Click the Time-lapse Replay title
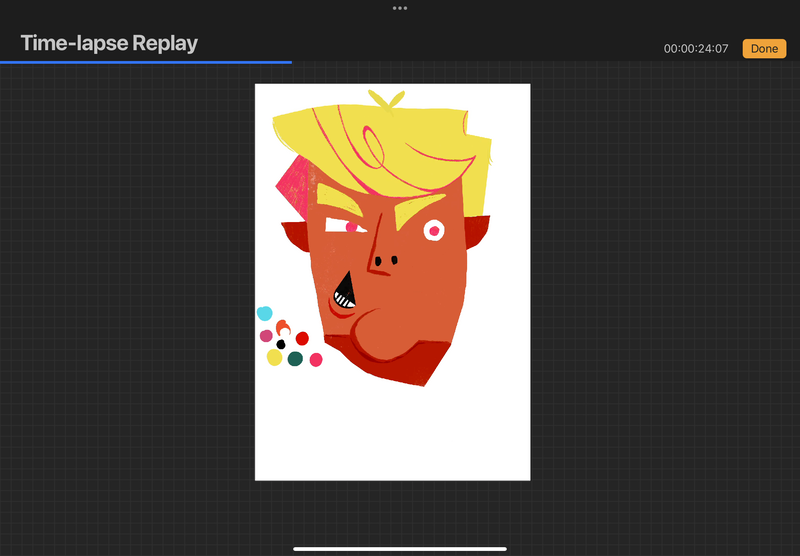Image resolution: width=800 pixels, height=556 pixels. [109, 44]
